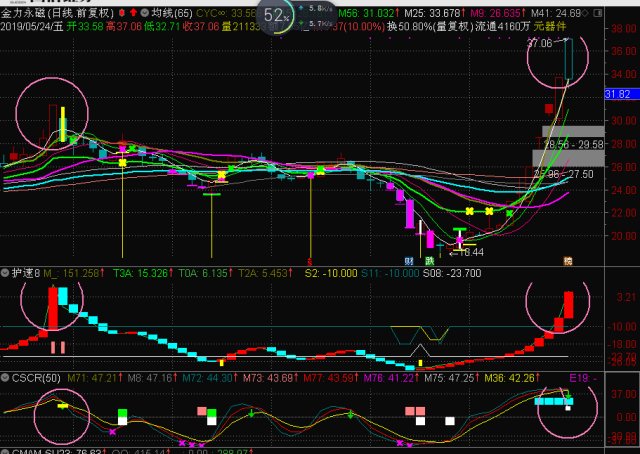The height and width of the screenshot is (454, 640).
Task: Click the orange 赣 marker near the right edge
Action: pos(568,260)
